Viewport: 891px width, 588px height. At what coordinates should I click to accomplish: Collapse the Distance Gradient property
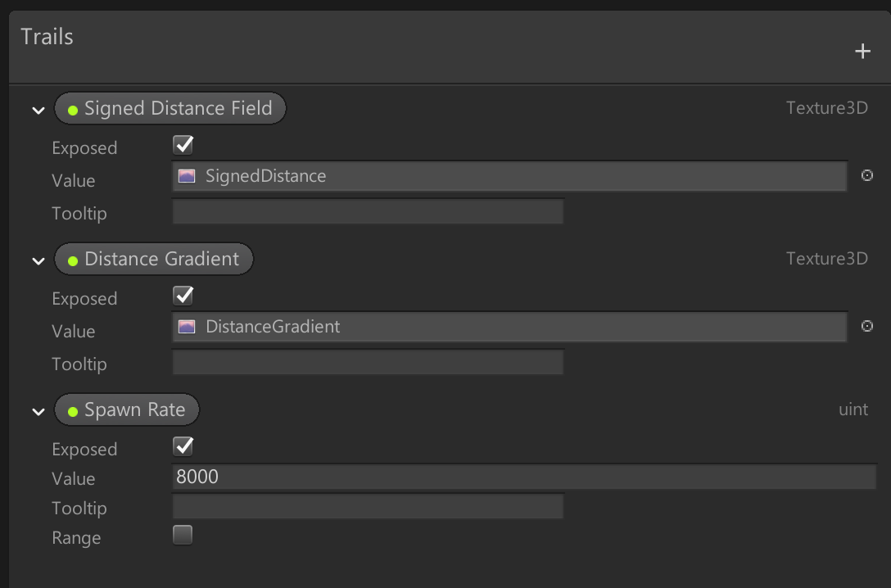tap(38, 260)
